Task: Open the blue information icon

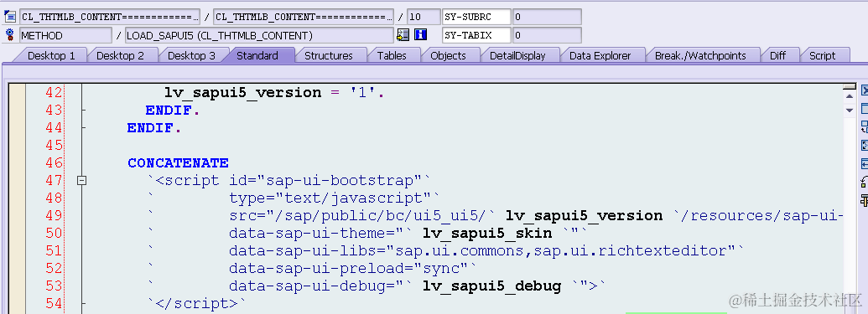Action: point(421,35)
